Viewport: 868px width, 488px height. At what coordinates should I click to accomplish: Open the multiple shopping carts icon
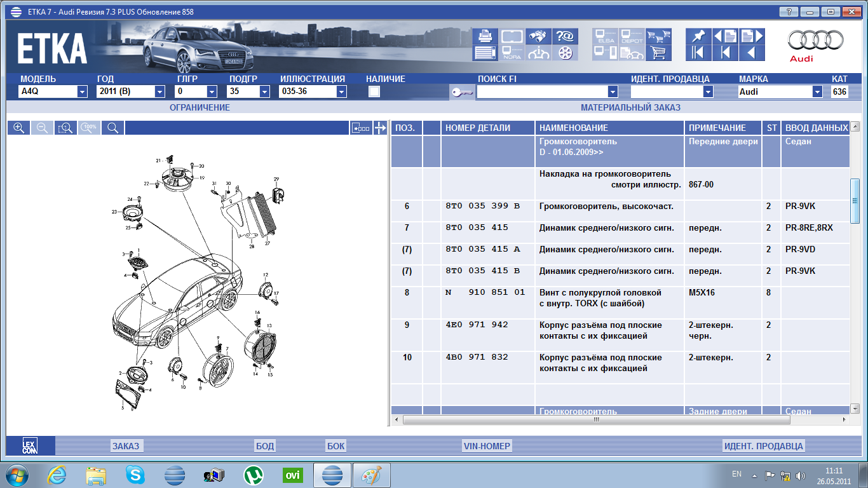coord(659,36)
